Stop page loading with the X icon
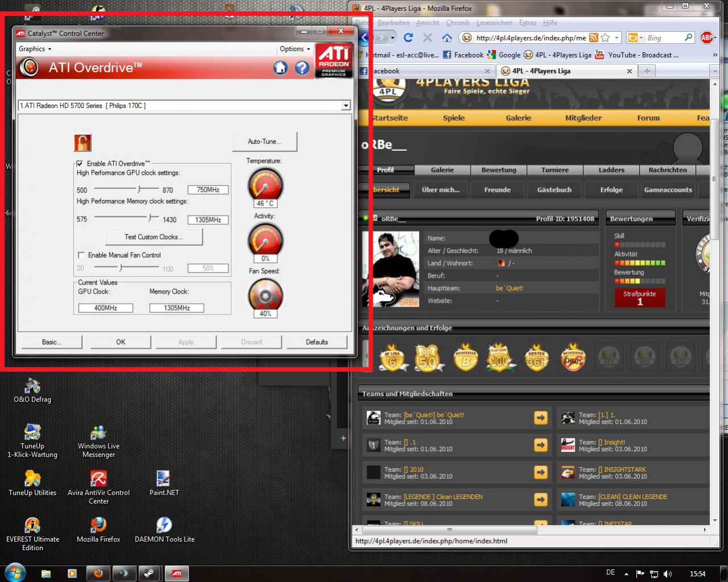Screen dimensions: 728x582 coord(427,38)
